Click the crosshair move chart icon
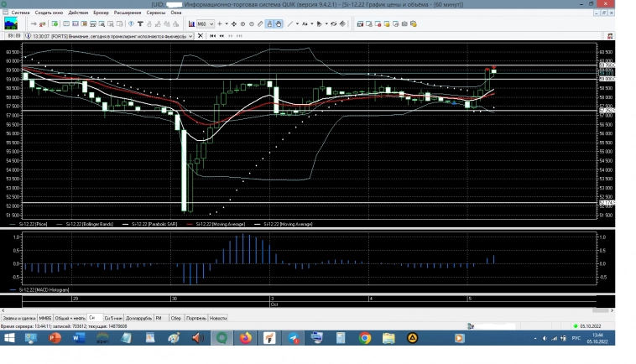The width and height of the screenshot is (636, 364). [x=233, y=23]
